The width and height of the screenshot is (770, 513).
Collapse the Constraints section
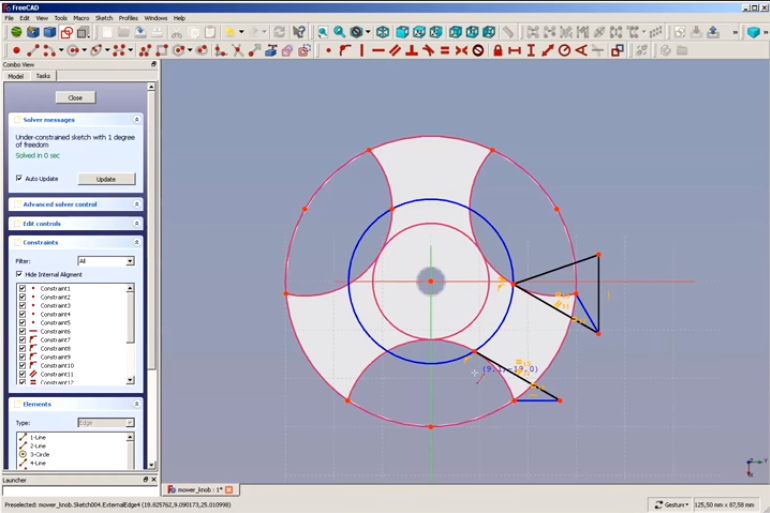click(137, 243)
